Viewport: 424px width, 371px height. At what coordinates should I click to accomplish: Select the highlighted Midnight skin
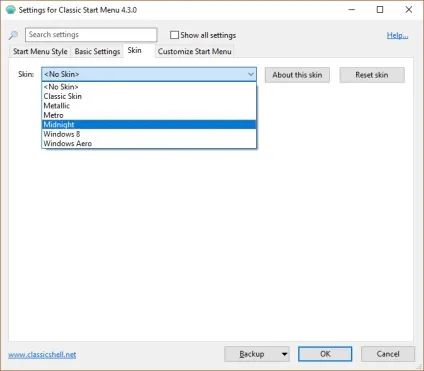[149, 124]
